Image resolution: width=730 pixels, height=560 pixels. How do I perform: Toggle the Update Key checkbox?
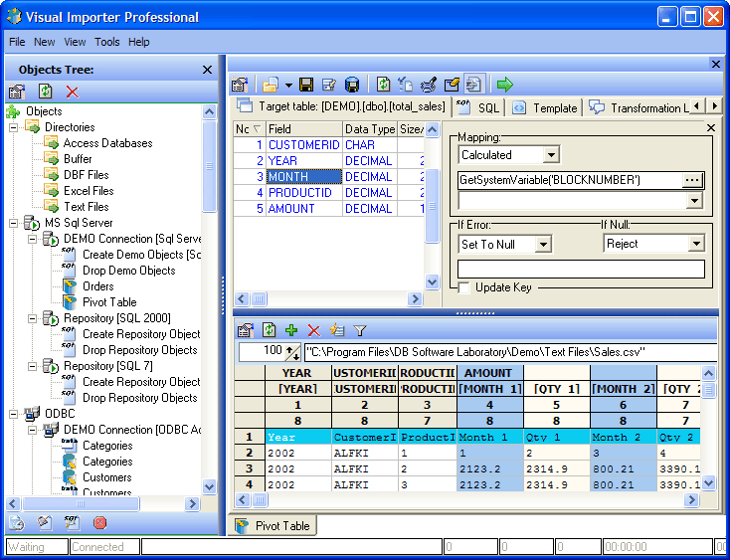(x=464, y=287)
